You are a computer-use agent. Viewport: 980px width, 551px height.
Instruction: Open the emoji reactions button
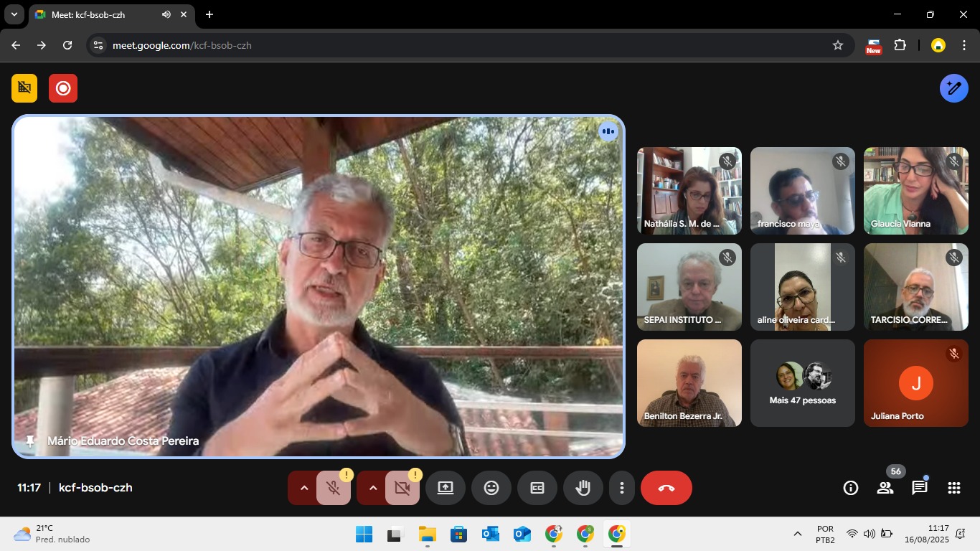coord(491,488)
